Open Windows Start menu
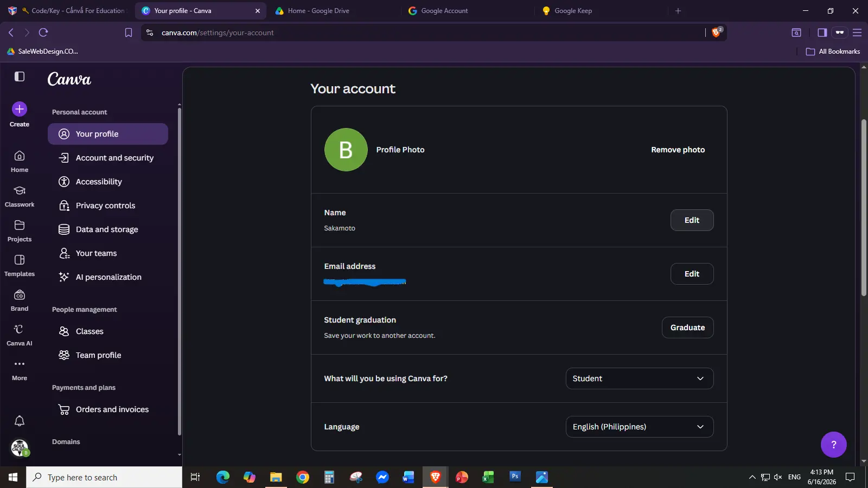 click(x=13, y=477)
